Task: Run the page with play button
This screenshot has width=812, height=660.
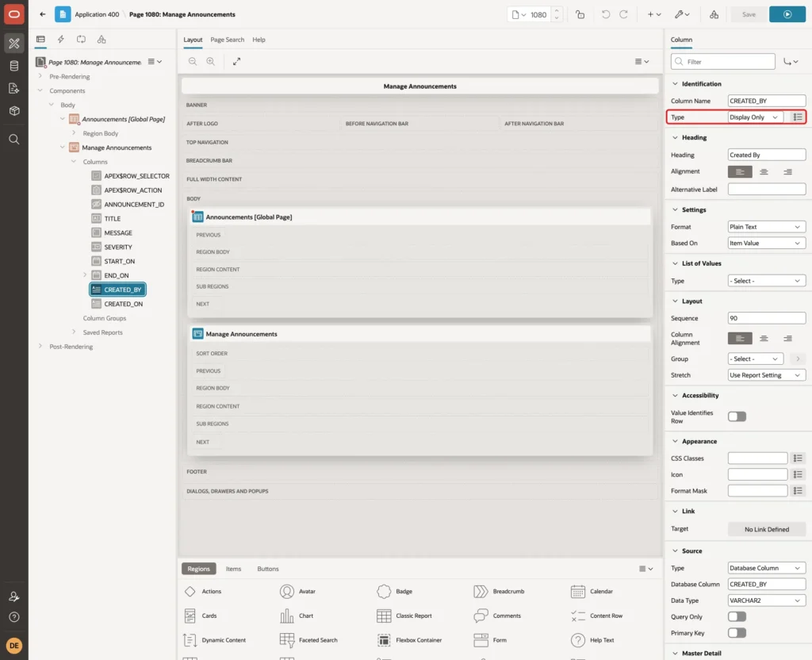Action: point(787,14)
